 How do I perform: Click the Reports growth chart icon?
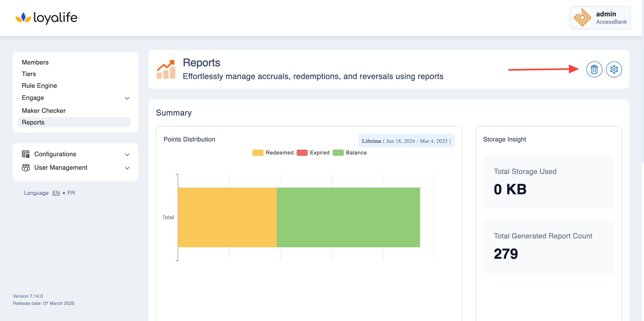click(166, 69)
